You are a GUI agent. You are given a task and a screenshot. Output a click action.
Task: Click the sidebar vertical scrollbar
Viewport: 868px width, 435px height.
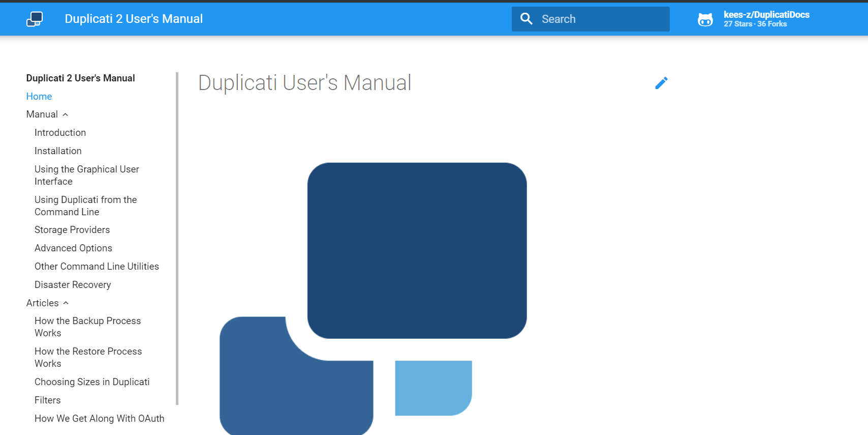click(177, 238)
